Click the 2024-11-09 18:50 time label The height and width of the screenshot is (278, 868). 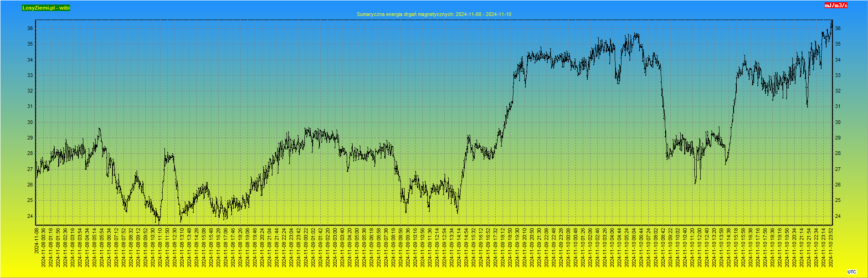(x=510, y=247)
